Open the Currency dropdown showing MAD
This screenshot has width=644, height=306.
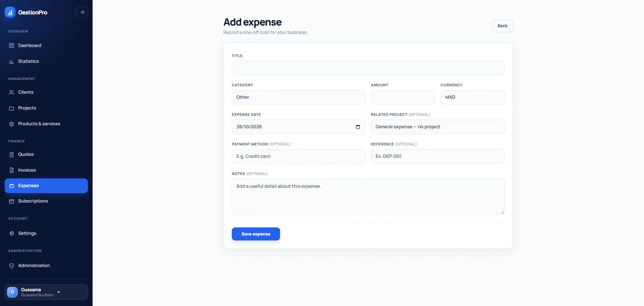473,97
